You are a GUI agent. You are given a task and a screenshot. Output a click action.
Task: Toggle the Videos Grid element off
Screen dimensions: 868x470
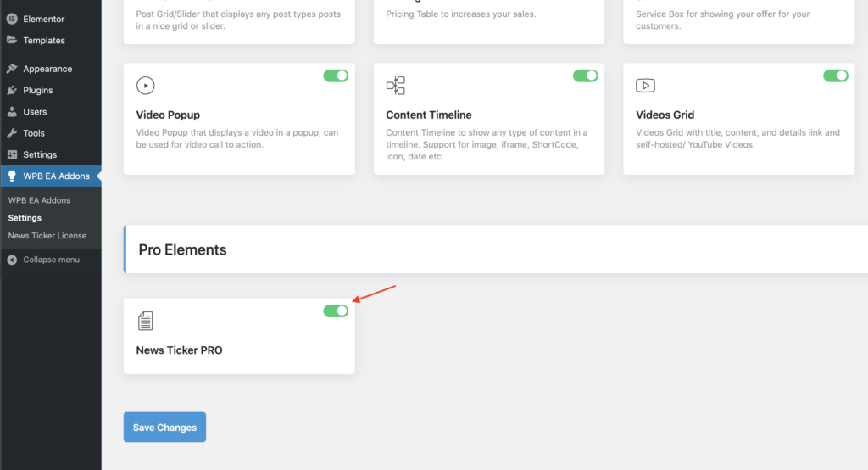pyautogui.click(x=835, y=76)
